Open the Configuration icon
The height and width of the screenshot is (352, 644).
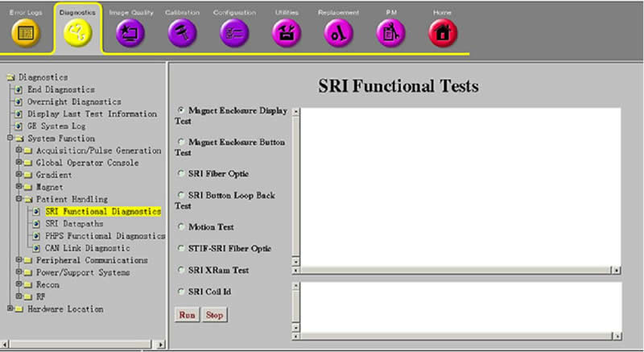point(234,33)
